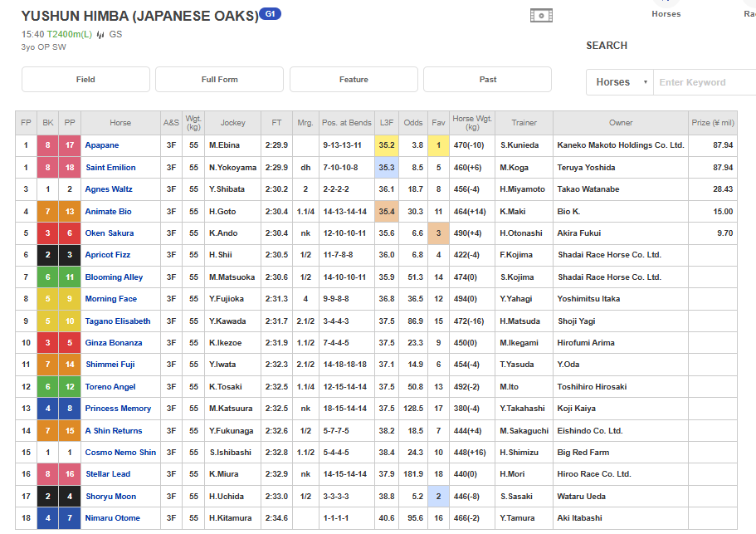The image size is (756, 534).
Task: Open Morning Face horse page
Action: coord(111,299)
